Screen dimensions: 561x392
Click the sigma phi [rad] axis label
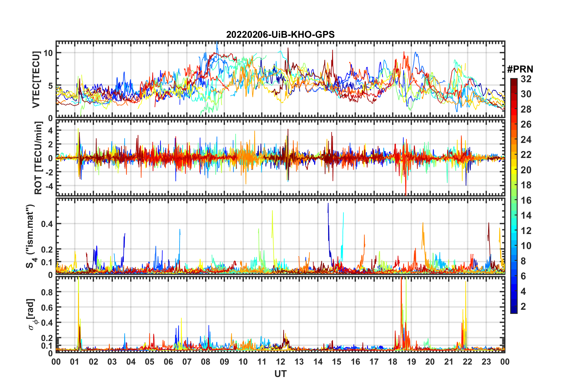(x=32, y=314)
